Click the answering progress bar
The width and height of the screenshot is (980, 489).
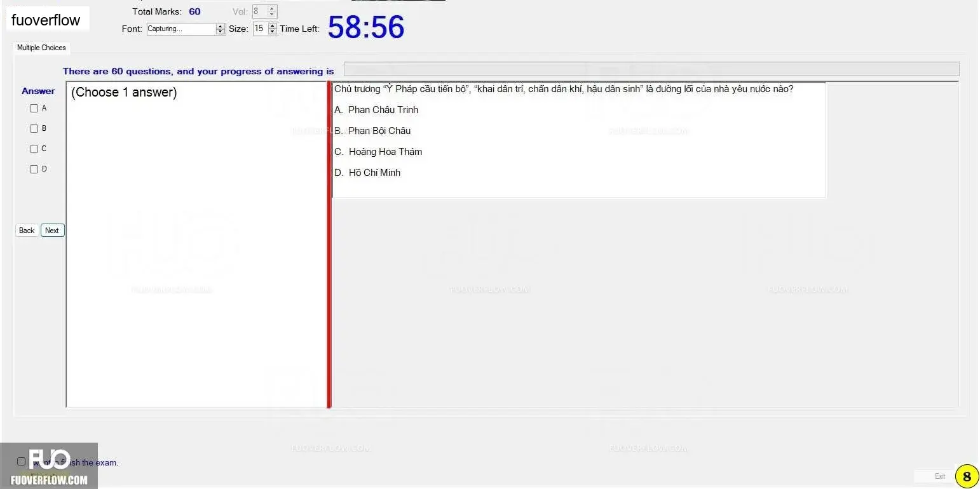tap(651, 69)
